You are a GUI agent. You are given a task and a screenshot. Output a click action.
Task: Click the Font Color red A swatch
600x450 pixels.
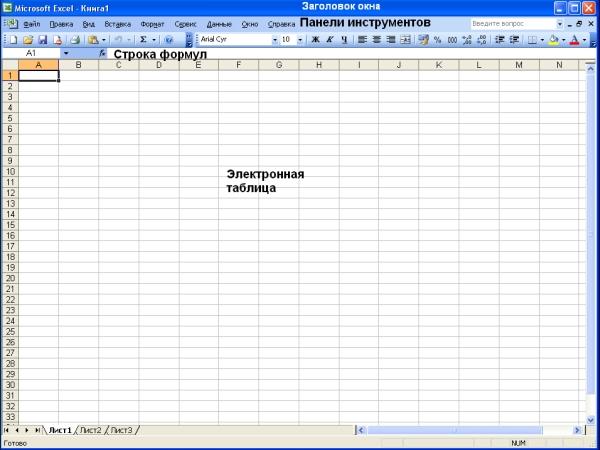pyautogui.click(x=573, y=40)
